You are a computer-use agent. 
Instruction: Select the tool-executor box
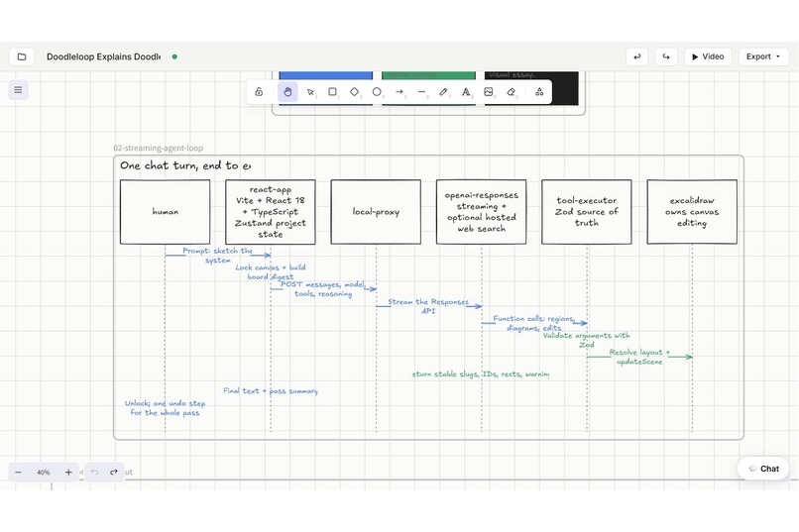click(x=587, y=211)
